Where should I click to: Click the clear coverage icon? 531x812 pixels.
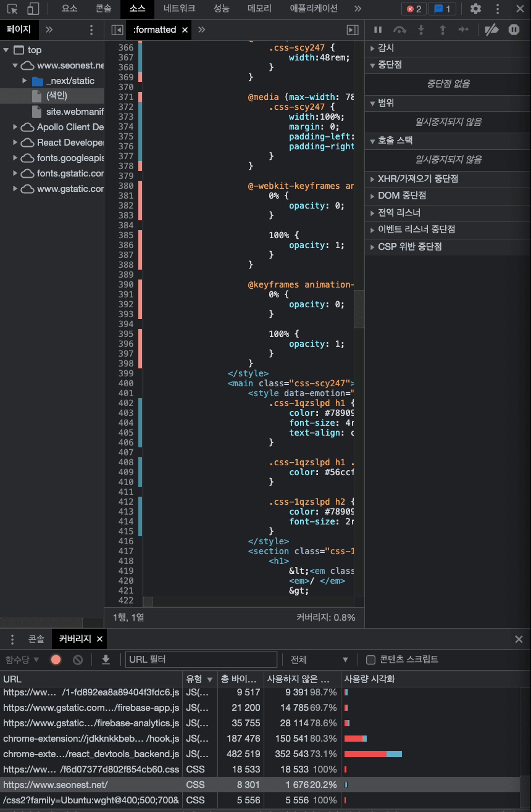78,660
